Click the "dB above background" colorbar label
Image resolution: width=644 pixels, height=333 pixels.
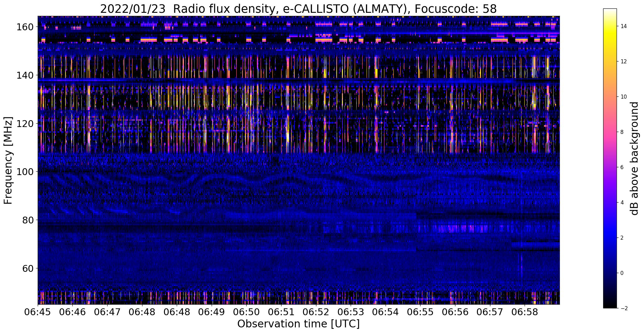coord(634,159)
